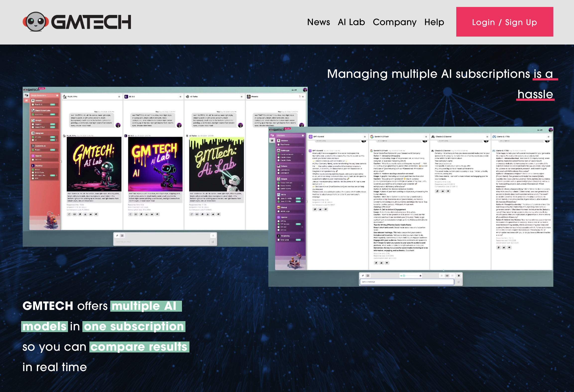Open the FLUX.1 Pro panel hamburger menu
The height and width of the screenshot is (392, 574).
[x=119, y=97]
